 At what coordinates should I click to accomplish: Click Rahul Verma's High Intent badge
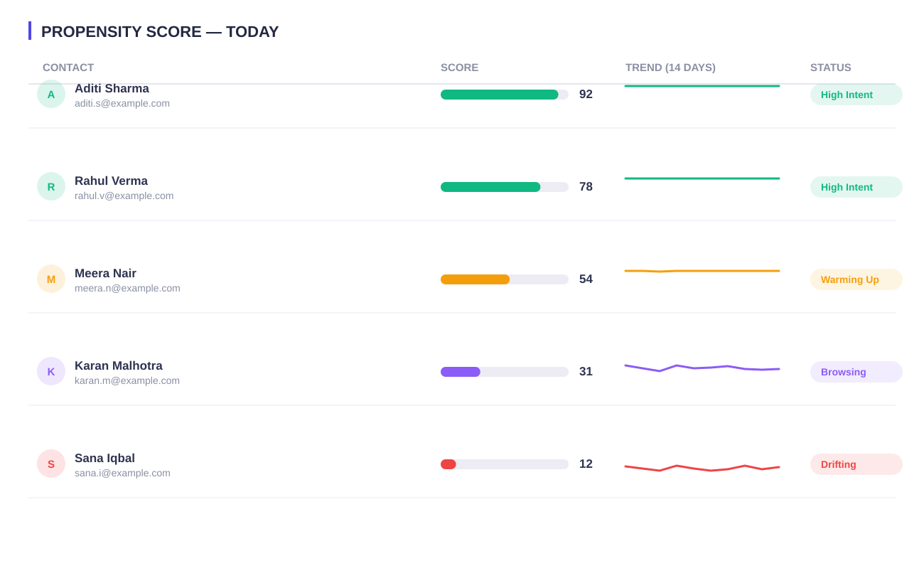pos(856,187)
